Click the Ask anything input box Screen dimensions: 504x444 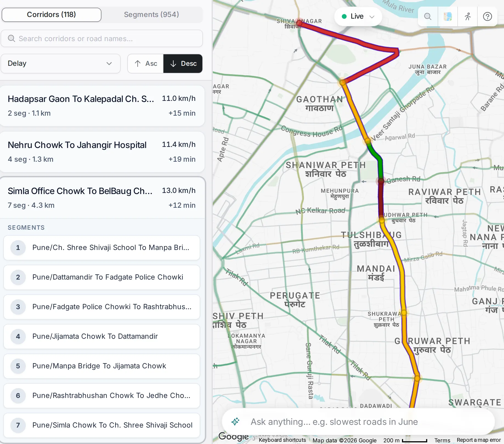coord(358,422)
